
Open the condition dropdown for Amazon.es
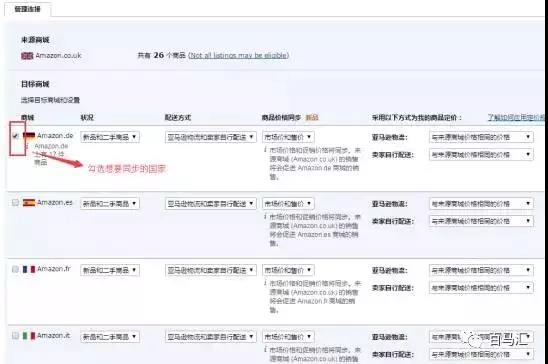click(x=110, y=203)
